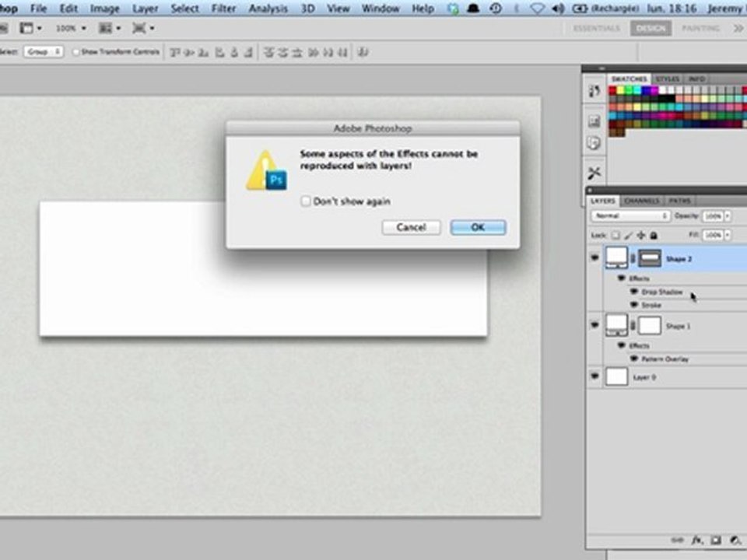The image size is (747, 560).
Task: Click the New adjustment layer icon
Action: [x=735, y=540]
